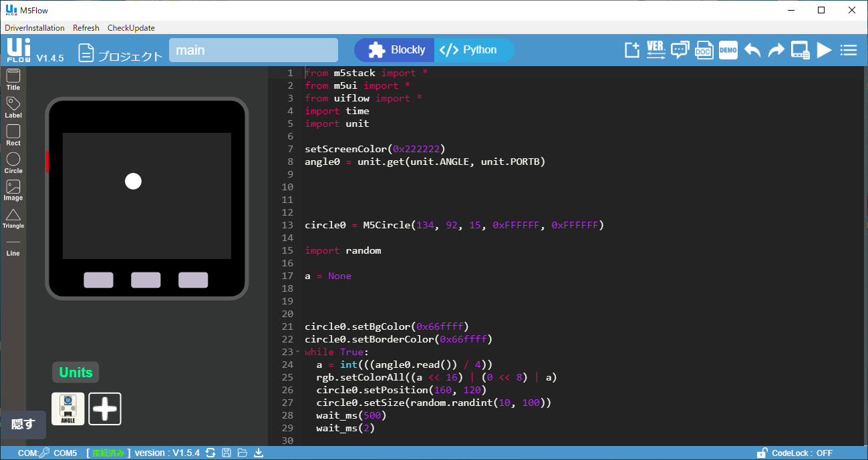Open the DriverInstallation menu

[35, 28]
